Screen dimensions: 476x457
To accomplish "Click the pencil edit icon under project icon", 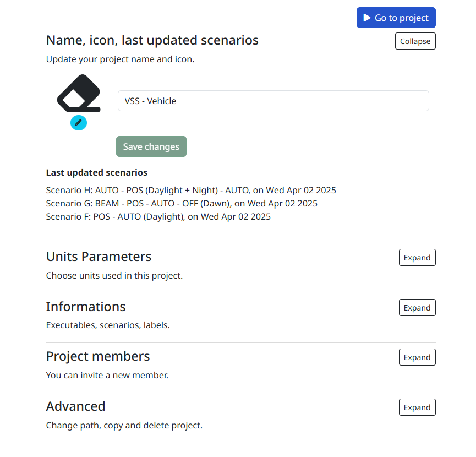I will click(x=79, y=123).
